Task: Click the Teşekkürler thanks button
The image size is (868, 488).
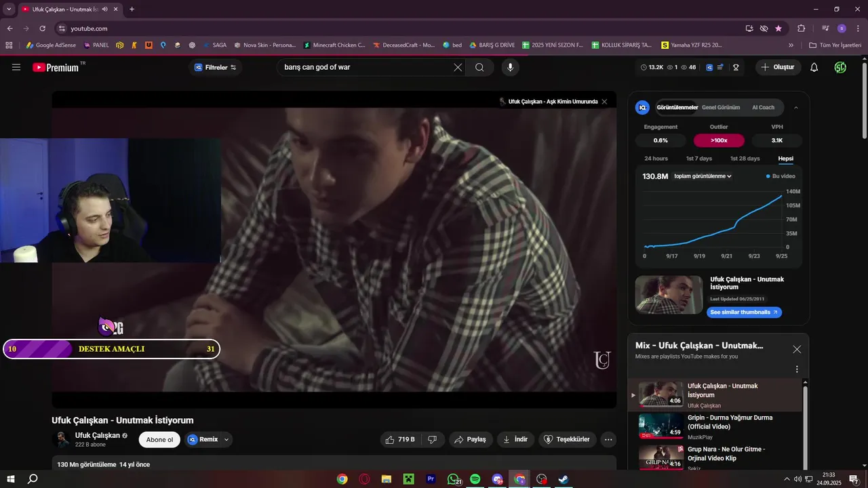Action: pos(568,439)
